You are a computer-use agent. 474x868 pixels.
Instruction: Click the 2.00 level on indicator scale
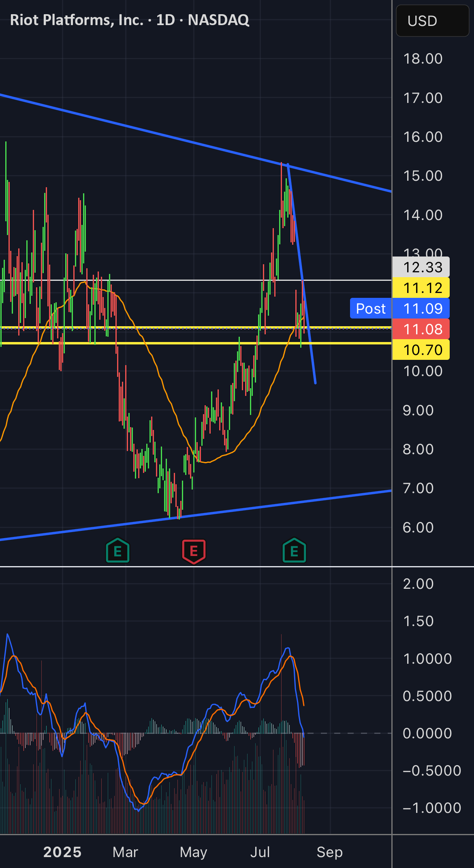(418, 584)
